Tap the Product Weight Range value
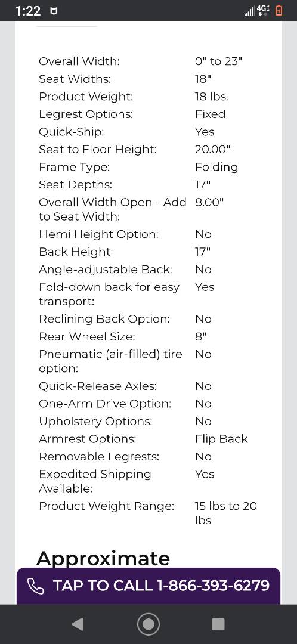The width and height of the screenshot is (297, 644). 226,513
